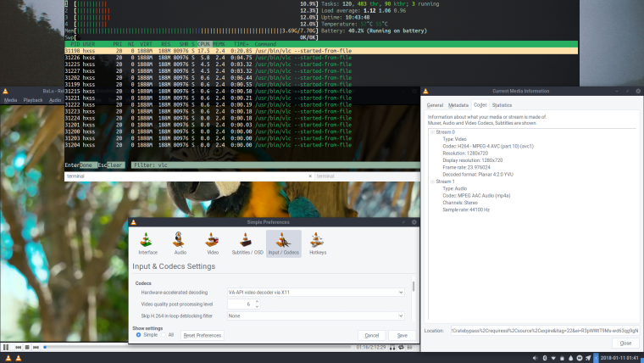The image size is (644, 363).
Task: Increase video quality post-processing level
Action: coord(257,302)
